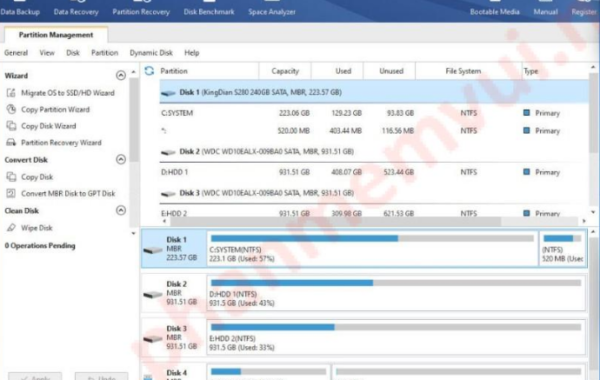This screenshot has height=380, width=600.
Task: Click the Copy Disk Wizard icon
Action: click(11, 126)
